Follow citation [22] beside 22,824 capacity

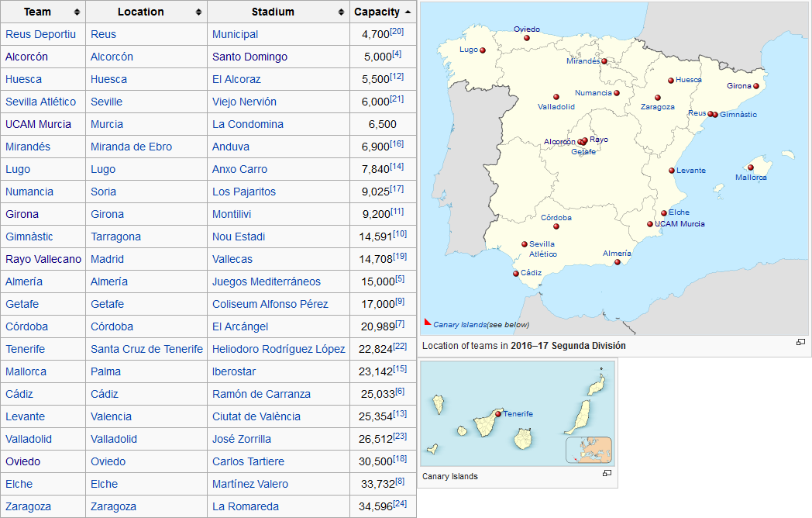[400, 346]
